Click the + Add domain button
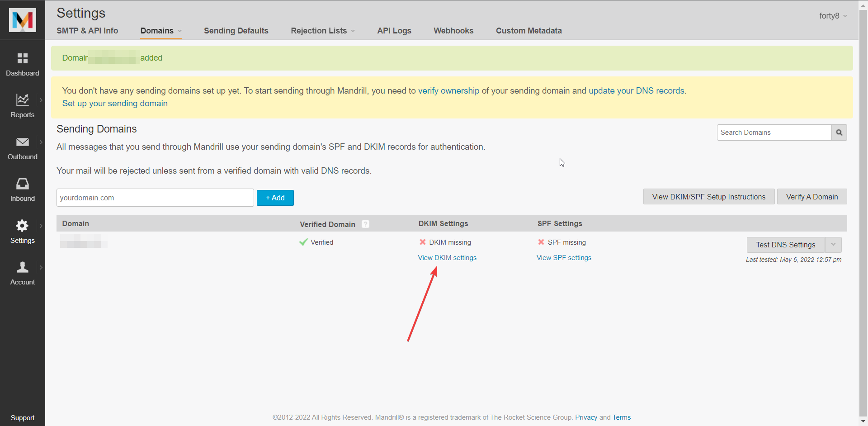 (275, 198)
